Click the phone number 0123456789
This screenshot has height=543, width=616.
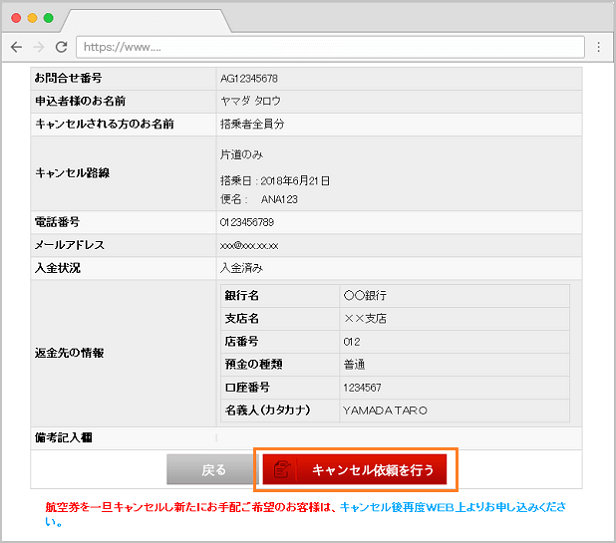(247, 222)
